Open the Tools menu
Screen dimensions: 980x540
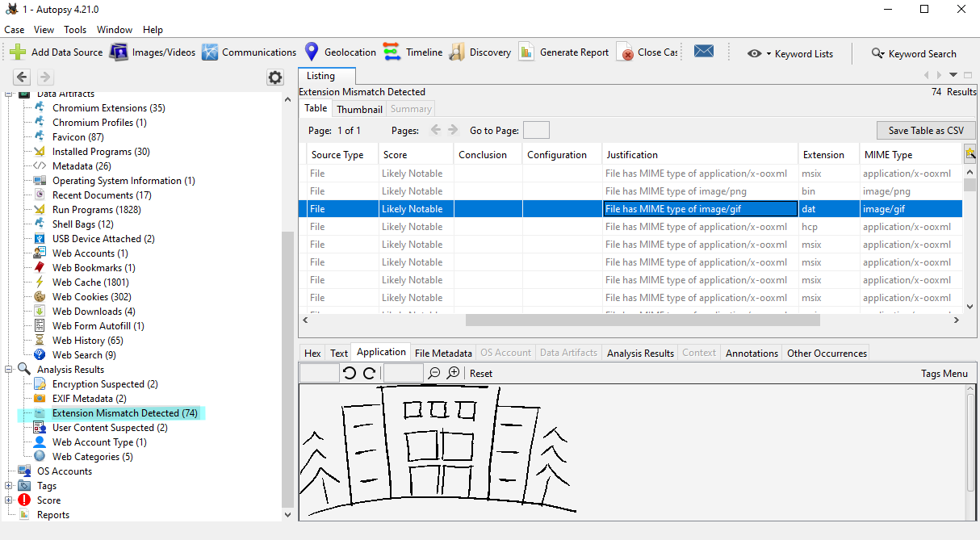(x=75, y=30)
